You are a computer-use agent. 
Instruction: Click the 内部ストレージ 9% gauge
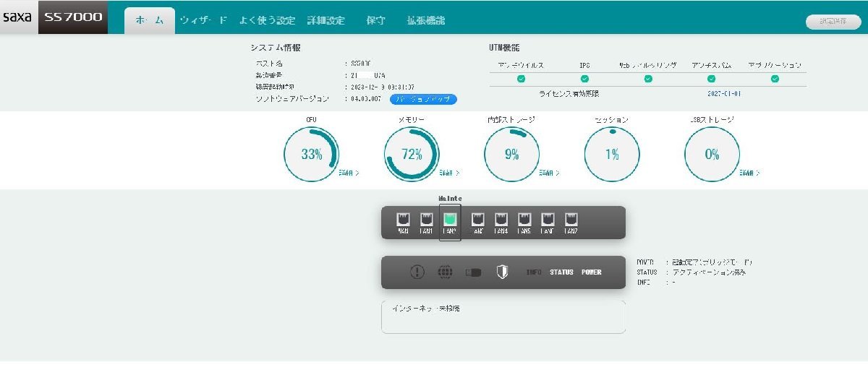[x=511, y=154]
